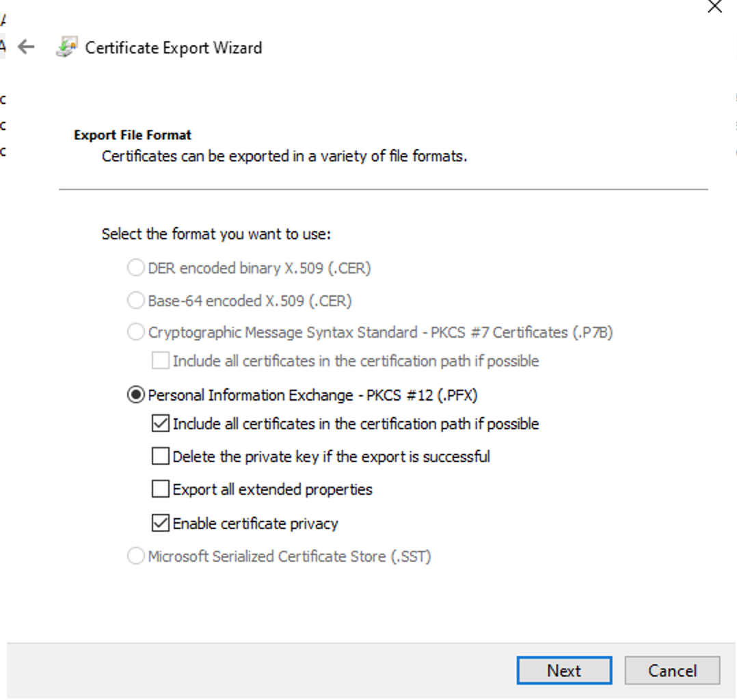Image resolution: width=737 pixels, height=700 pixels.
Task: Select Base-64 encoded X.509 format
Action: [136, 301]
